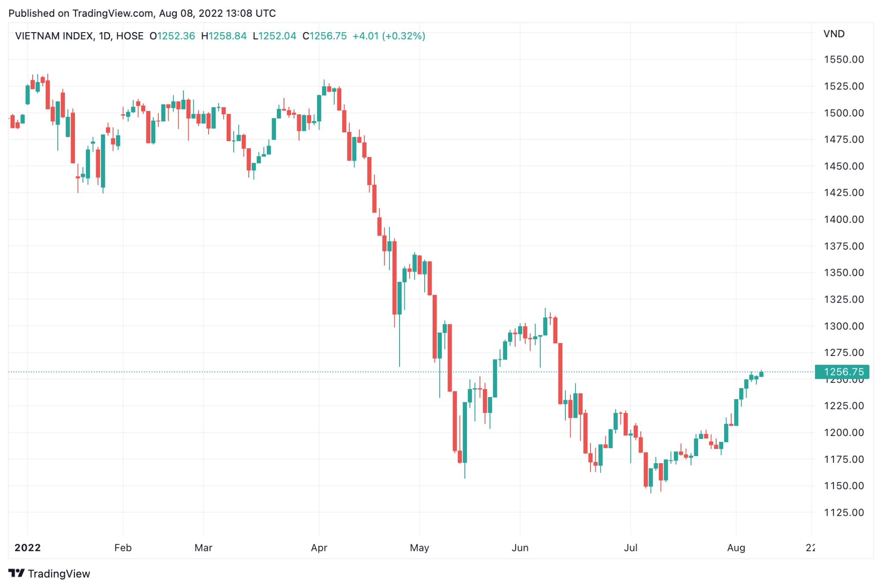The image size is (882, 588).
Task: Click the closing price value C1256.75
Action: pos(325,36)
